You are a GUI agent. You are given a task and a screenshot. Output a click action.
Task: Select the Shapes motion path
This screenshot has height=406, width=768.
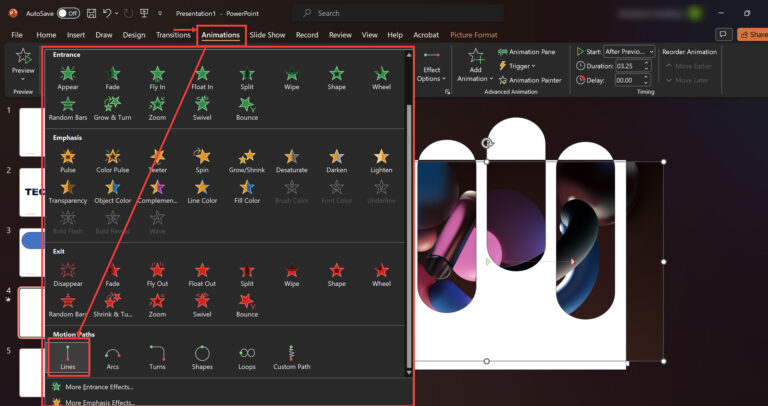[x=202, y=358]
